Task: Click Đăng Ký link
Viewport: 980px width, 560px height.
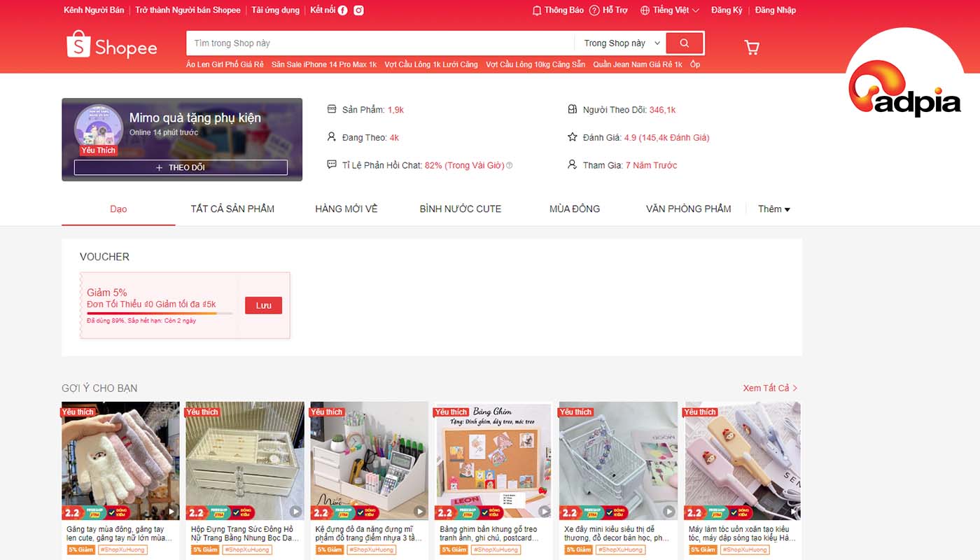Action: [727, 10]
